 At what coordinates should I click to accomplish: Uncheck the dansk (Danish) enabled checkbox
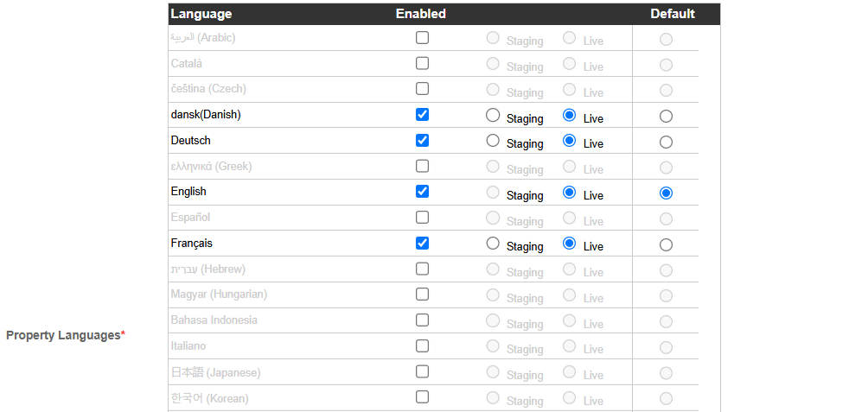click(423, 115)
